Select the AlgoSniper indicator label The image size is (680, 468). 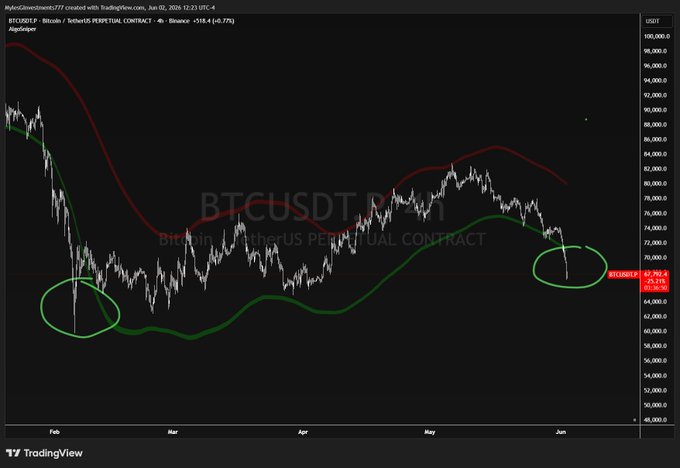pyautogui.click(x=22, y=29)
